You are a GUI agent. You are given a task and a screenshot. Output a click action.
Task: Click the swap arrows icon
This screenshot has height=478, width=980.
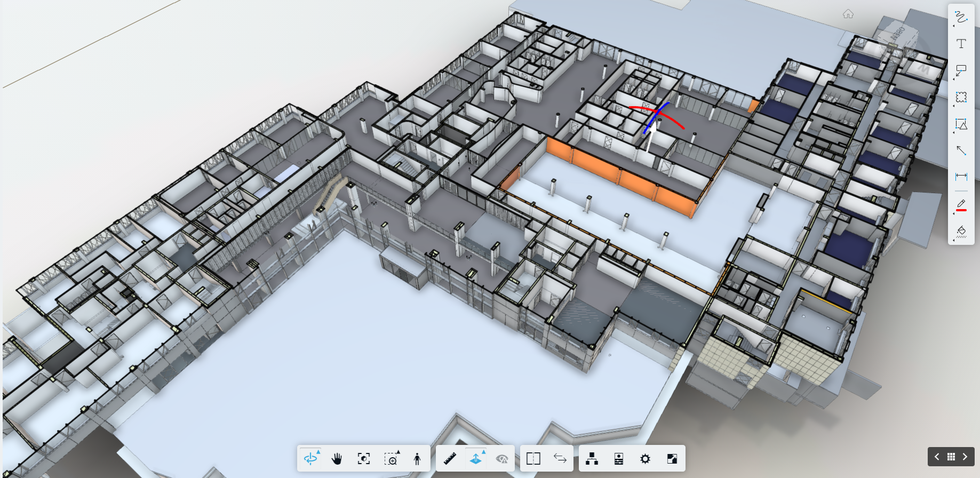pyautogui.click(x=560, y=458)
